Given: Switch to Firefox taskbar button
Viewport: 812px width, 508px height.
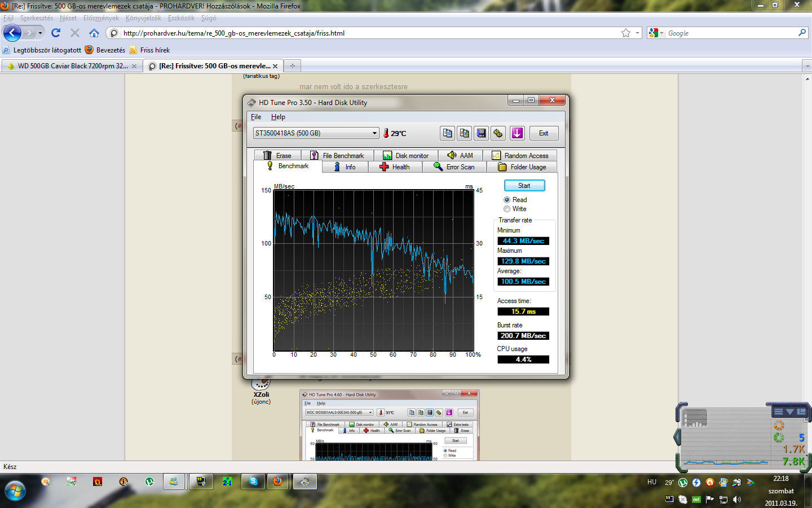Looking at the screenshot, I should pyautogui.click(x=277, y=481).
